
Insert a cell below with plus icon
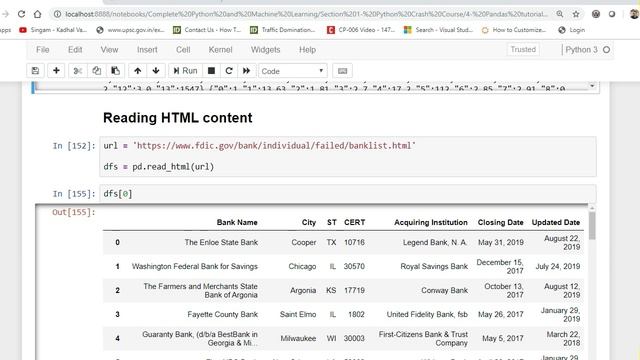pyautogui.click(x=56, y=71)
